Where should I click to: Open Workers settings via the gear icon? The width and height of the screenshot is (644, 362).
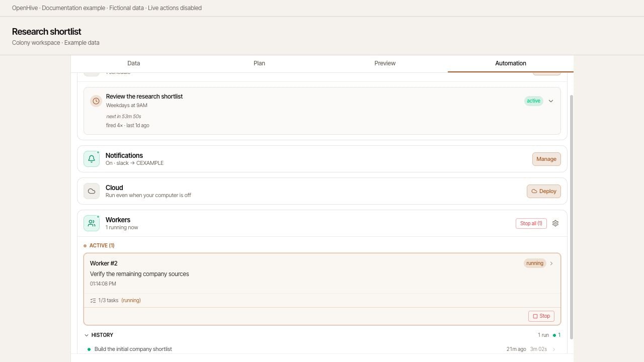555,223
